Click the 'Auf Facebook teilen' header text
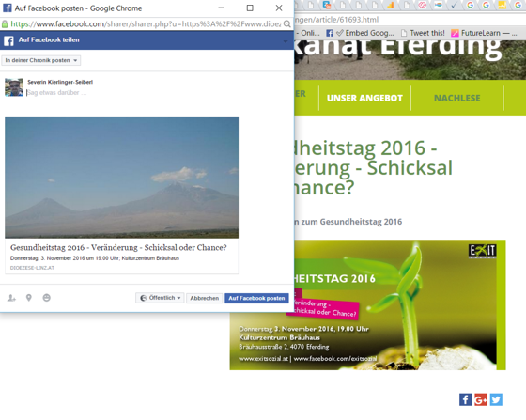 [49, 39]
